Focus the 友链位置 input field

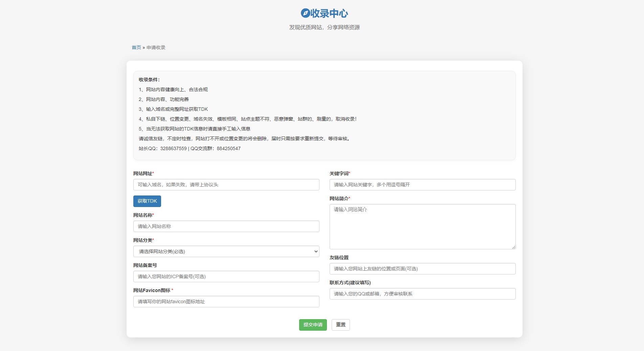(x=422, y=269)
